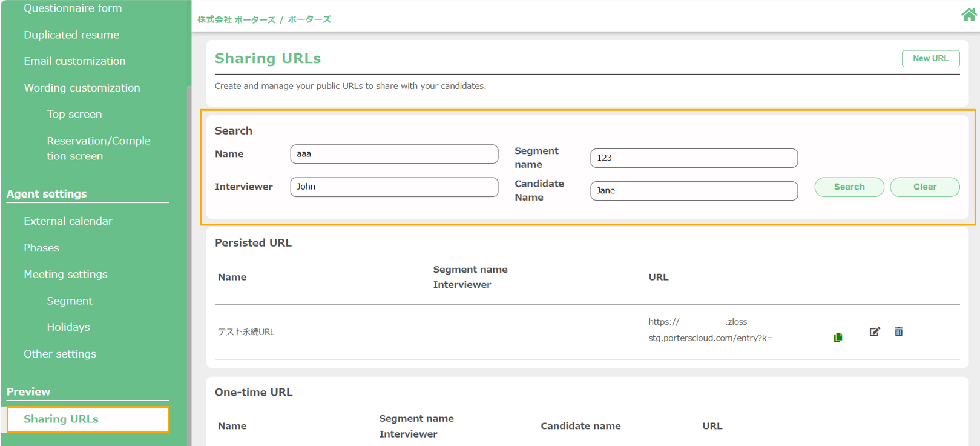Copy the persisted URL with copy icon

point(838,338)
